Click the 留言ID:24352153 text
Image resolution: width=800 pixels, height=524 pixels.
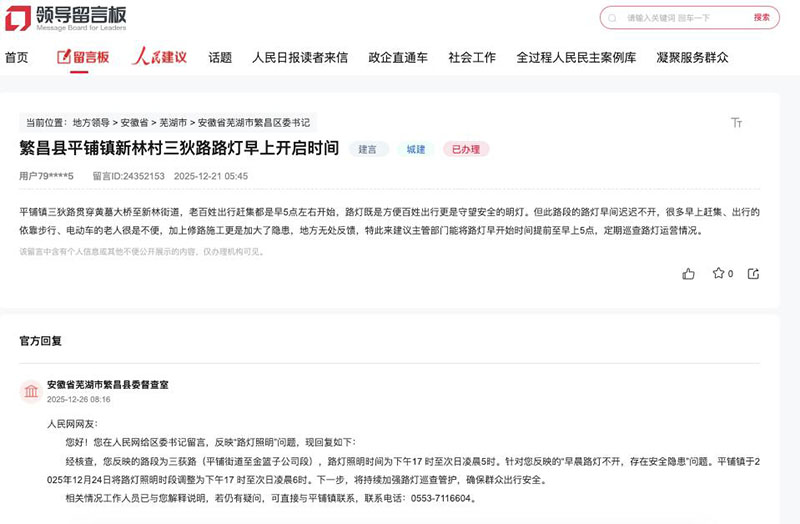[129, 176]
